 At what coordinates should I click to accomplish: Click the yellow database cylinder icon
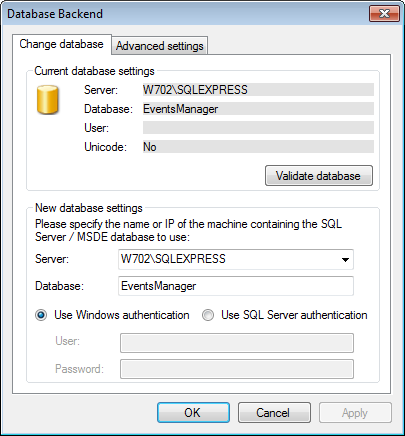pos(48,100)
